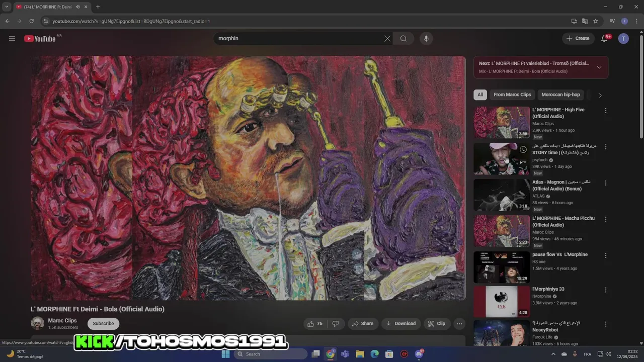Screen dimensions: 644x362
Task: Install app icon in address bar
Action: (574, 21)
